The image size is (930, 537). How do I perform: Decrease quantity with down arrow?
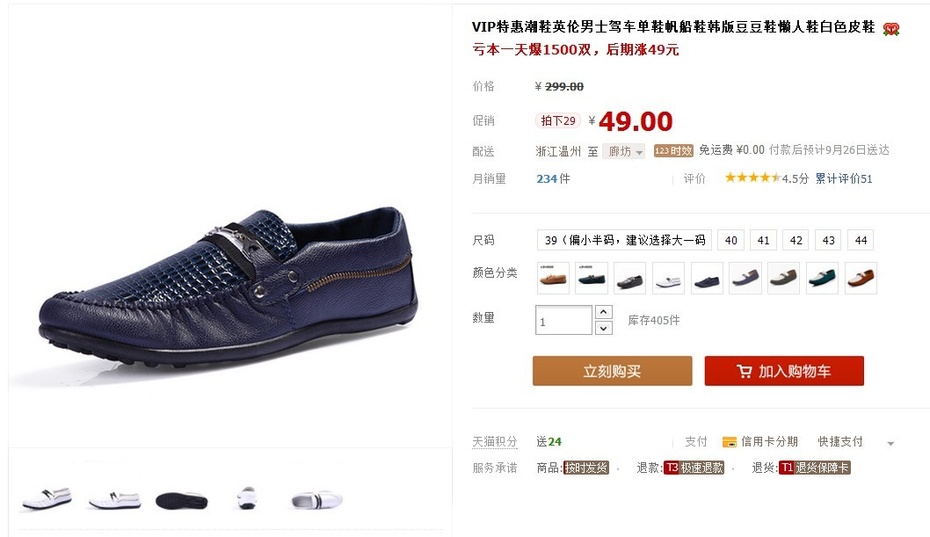click(x=603, y=328)
